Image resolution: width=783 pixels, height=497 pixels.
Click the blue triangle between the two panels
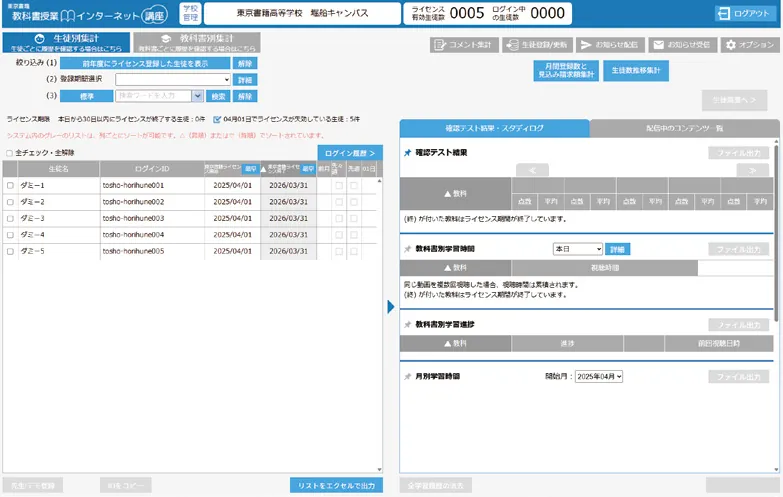coord(391,307)
